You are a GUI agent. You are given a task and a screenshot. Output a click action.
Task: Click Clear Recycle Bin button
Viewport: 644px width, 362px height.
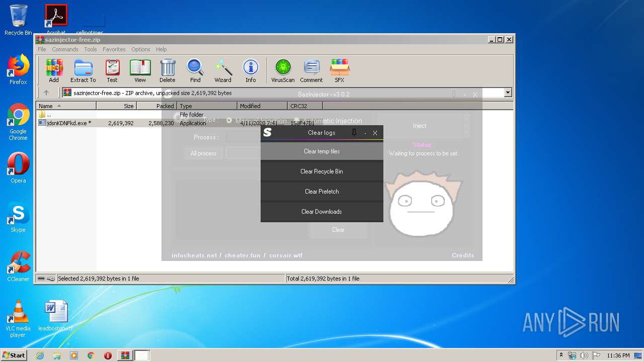click(x=322, y=171)
